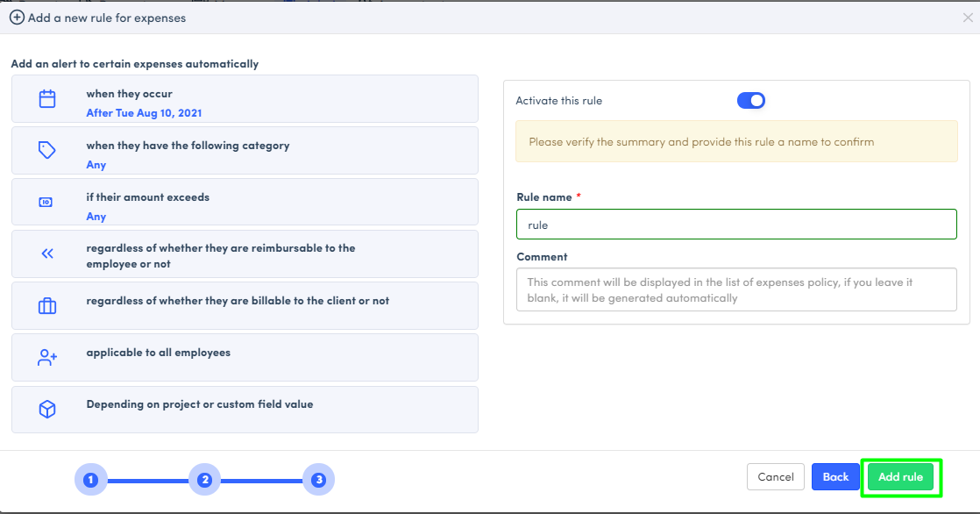The height and width of the screenshot is (514, 980).
Task: Focus the Rule name text field
Action: tap(735, 225)
